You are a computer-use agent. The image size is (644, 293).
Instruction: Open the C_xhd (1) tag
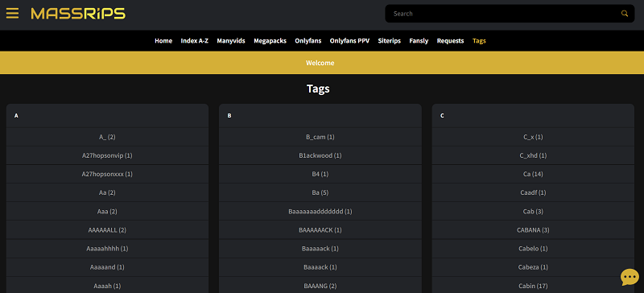point(533,155)
